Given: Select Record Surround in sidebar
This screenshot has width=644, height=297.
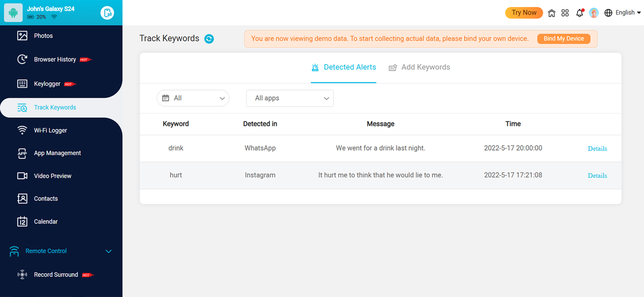Looking at the screenshot, I should pos(56,274).
